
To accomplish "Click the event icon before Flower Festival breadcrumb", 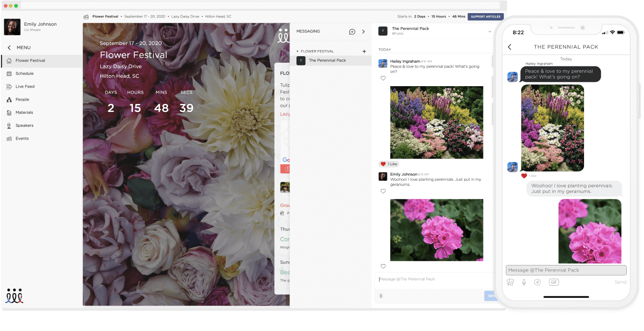I will (x=86, y=17).
